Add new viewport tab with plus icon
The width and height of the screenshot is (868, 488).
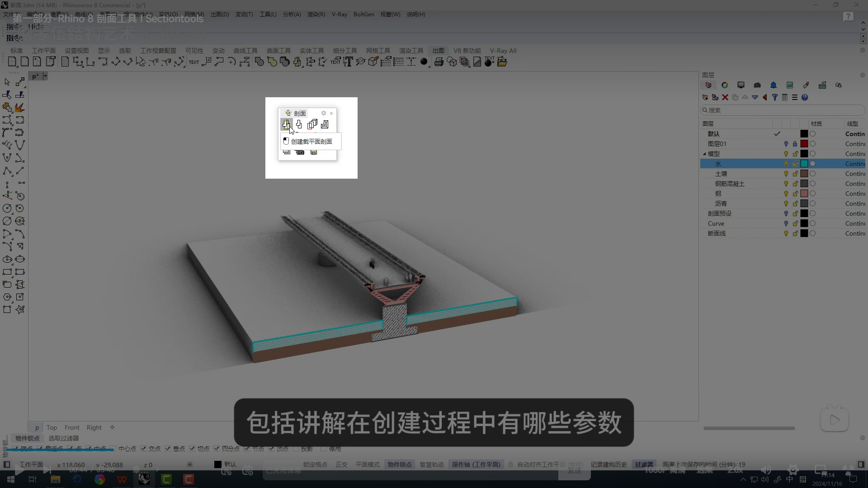pyautogui.click(x=112, y=427)
